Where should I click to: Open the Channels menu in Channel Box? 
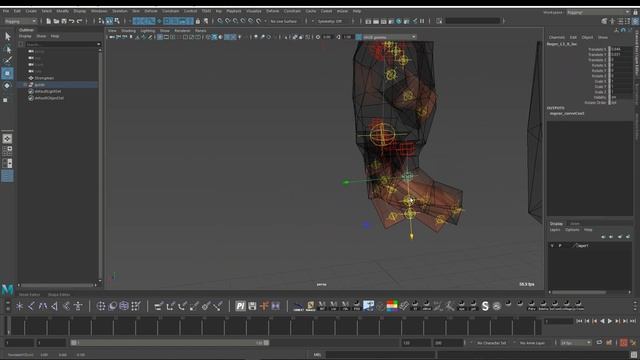(557, 37)
